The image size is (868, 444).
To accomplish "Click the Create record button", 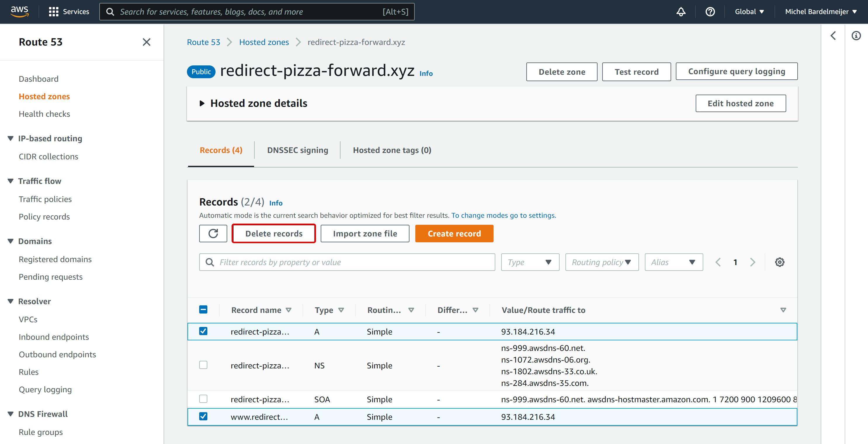I will [454, 234].
